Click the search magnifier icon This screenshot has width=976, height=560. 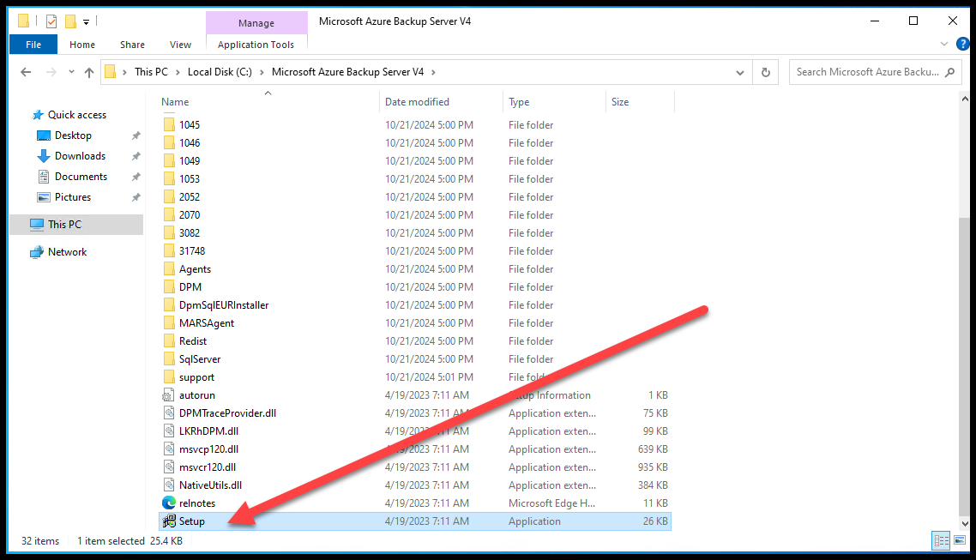(x=950, y=72)
